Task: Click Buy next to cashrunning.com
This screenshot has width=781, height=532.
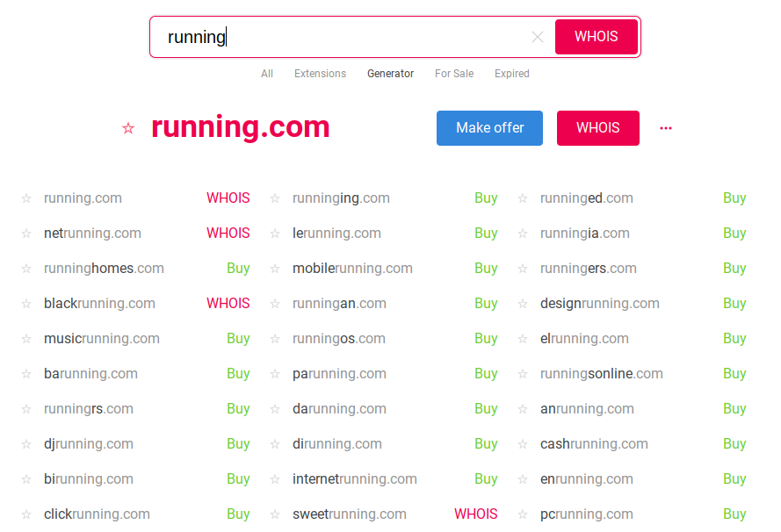Action: point(734,443)
